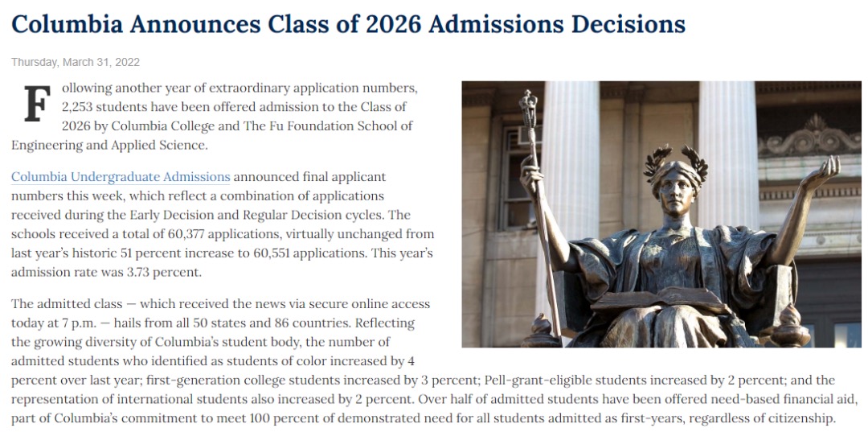The width and height of the screenshot is (868, 432).
Task: Click the Thursday, March 31, 2022 date
Action: [76, 62]
